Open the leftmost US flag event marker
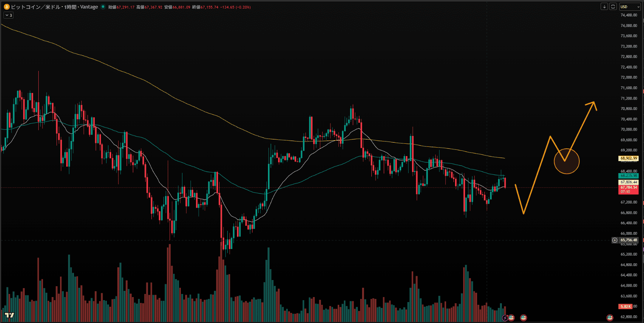 [512, 318]
